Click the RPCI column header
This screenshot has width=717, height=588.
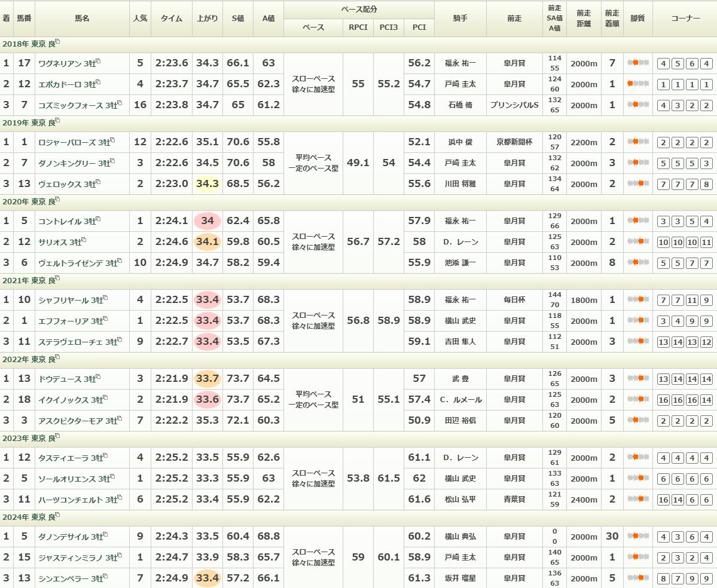pyautogui.click(x=358, y=27)
